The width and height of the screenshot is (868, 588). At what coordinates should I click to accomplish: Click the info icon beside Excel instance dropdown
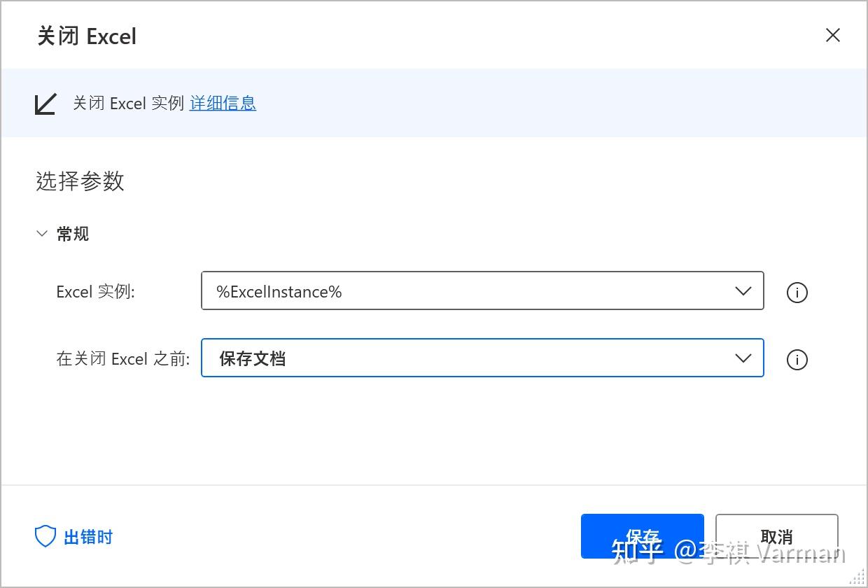coord(796,293)
